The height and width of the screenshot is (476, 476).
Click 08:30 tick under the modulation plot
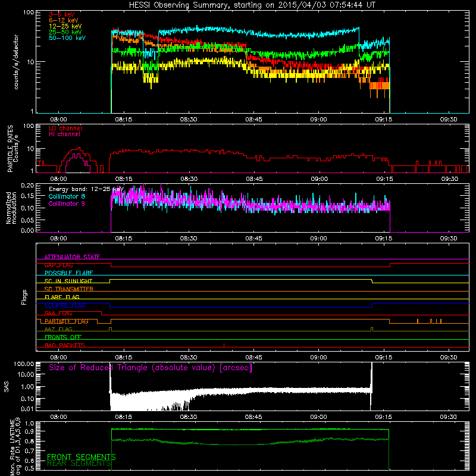(189, 239)
